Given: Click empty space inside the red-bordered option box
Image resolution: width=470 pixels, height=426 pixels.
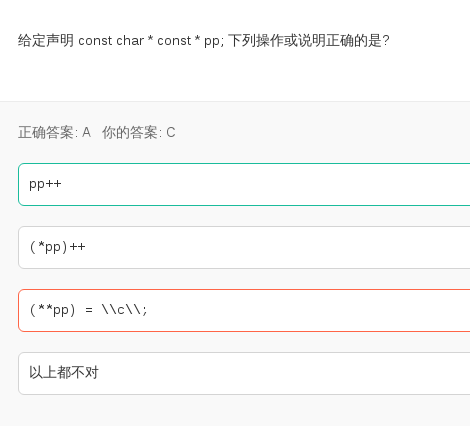Looking at the screenshot, I should (x=300, y=310).
